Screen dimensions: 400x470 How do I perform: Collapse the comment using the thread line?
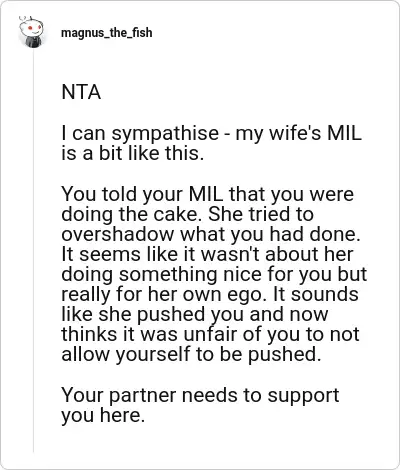click(33, 250)
